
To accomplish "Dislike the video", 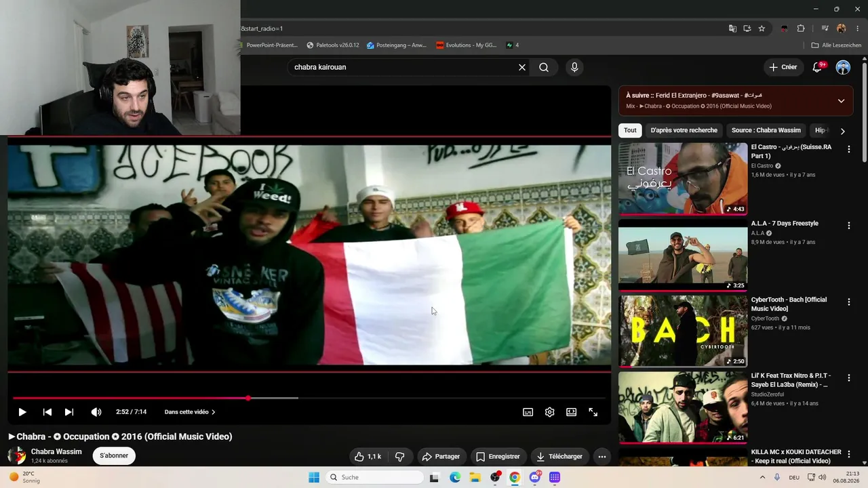I will point(399,457).
